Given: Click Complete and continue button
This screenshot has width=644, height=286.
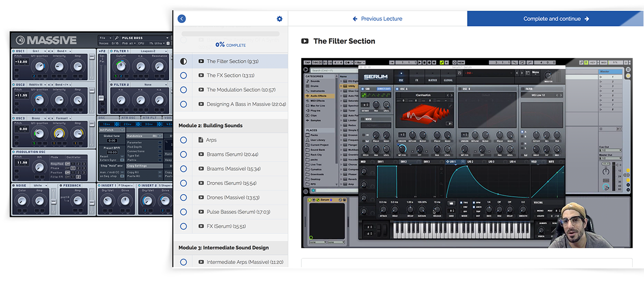Looking at the screenshot, I should [555, 19].
